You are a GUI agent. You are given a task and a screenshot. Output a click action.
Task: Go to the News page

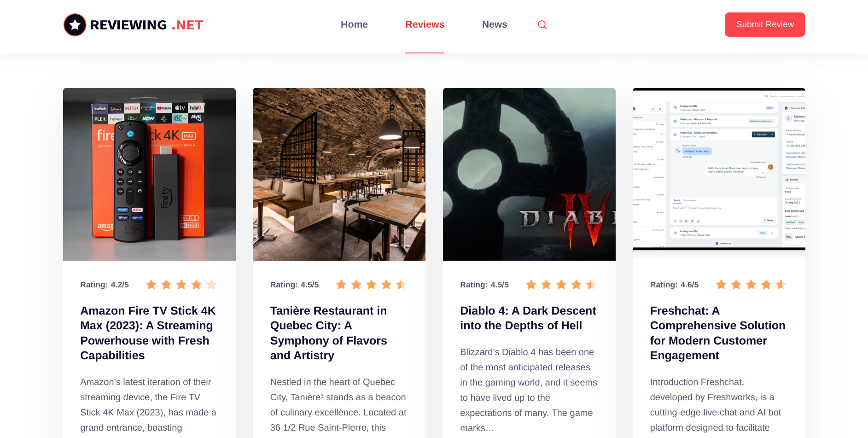[494, 24]
